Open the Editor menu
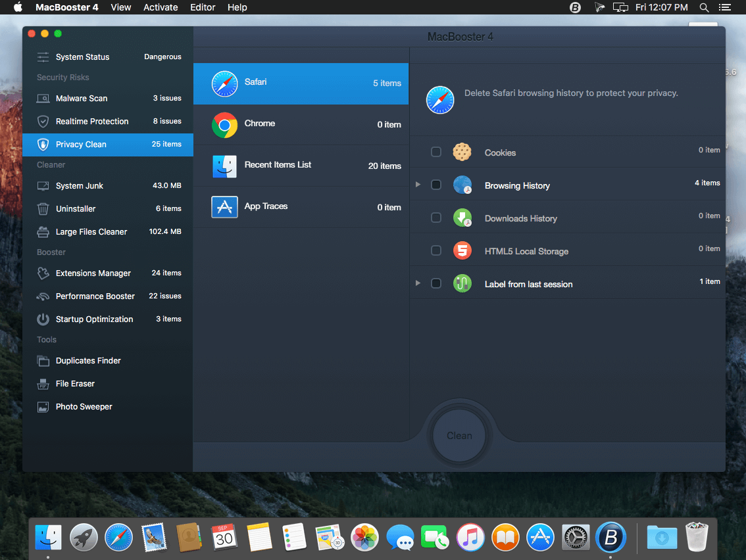 pos(203,7)
